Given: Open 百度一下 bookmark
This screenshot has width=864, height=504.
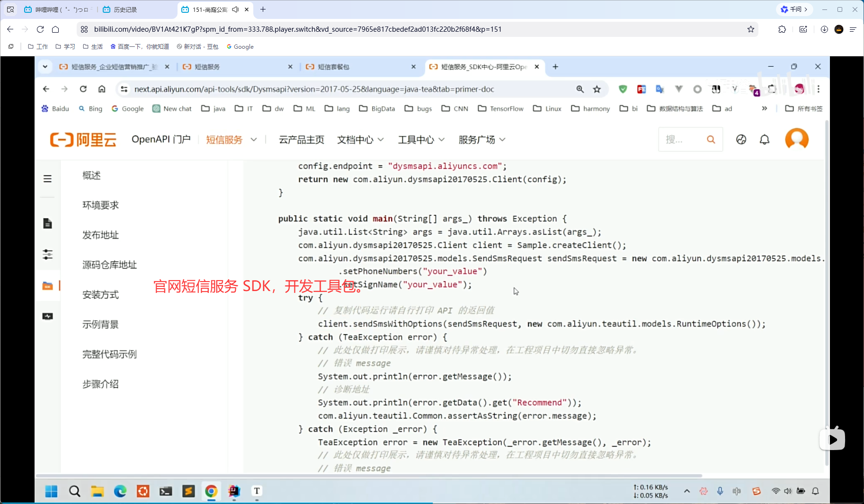Looking at the screenshot, I should pos(140,46).
